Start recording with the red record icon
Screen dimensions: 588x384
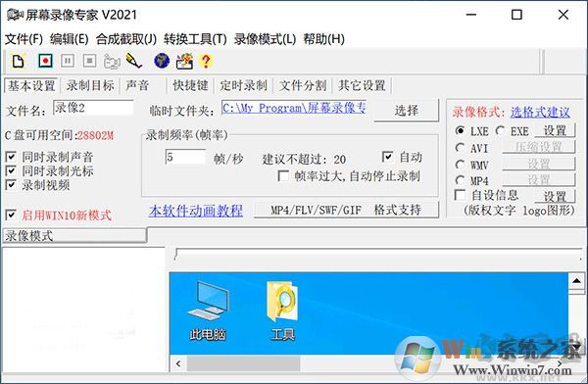pyautogui.click(x=45, y=61)
